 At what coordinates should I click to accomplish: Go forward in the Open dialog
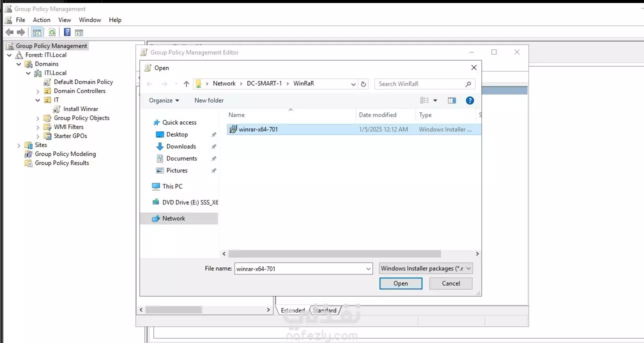[x=164, y=84]
